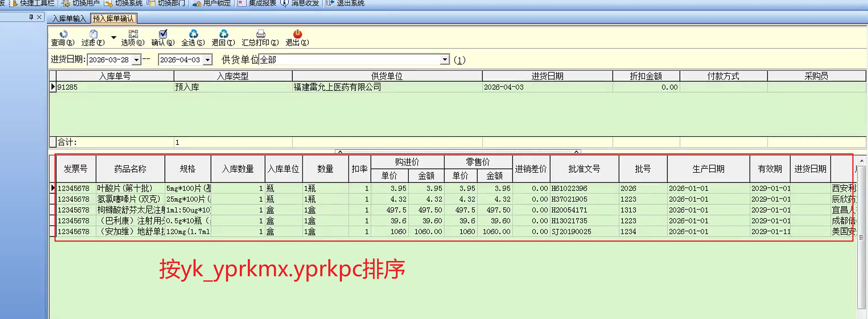Click approval number H61022396
This screenshot has height=319, width=868.
pyautogui.click(x=569, y=188)
